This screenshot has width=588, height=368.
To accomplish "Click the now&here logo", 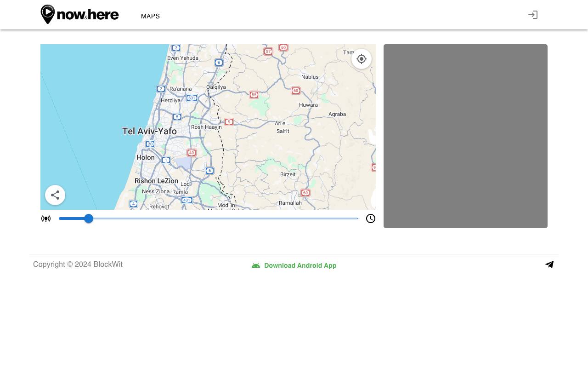I will [79, 14].
